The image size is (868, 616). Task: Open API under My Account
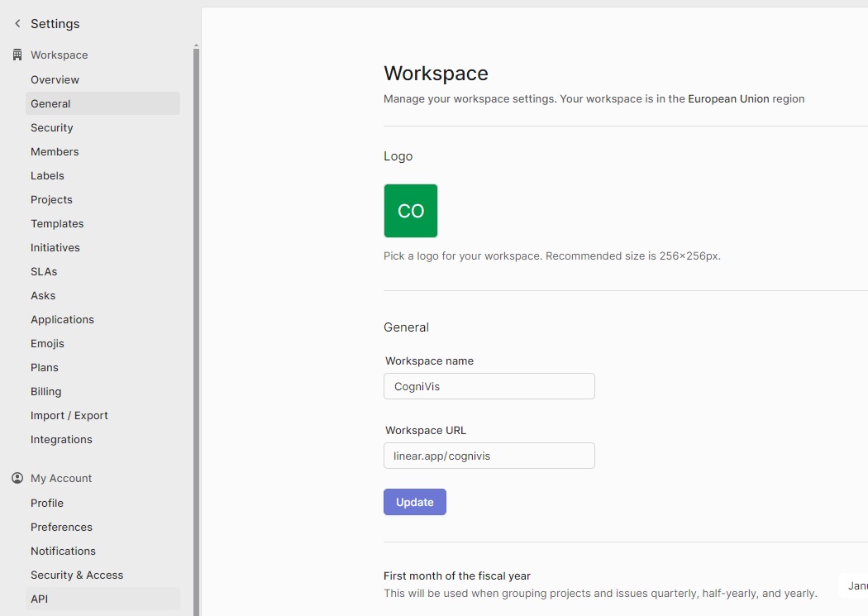pos(40,599)
